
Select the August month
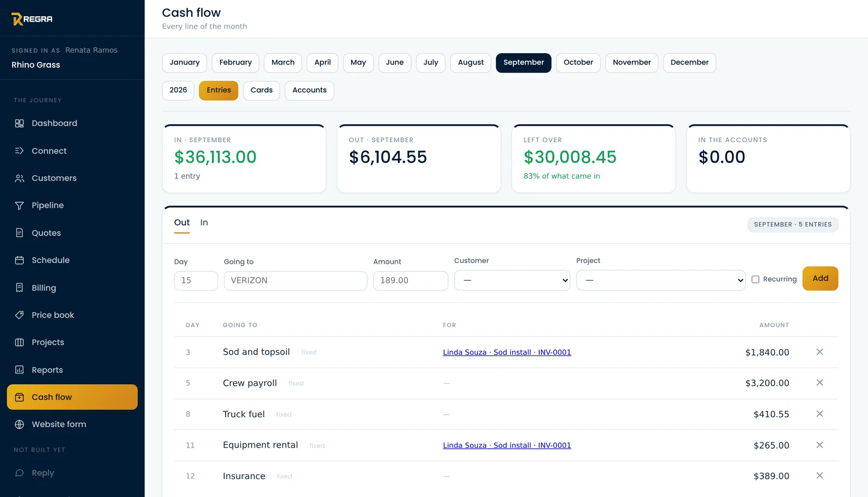471,63
